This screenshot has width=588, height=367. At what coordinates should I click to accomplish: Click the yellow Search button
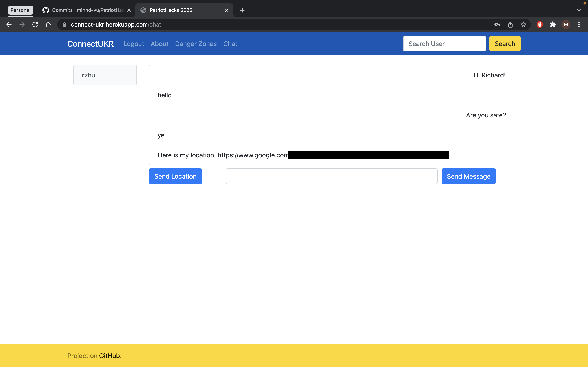[505, 44]
